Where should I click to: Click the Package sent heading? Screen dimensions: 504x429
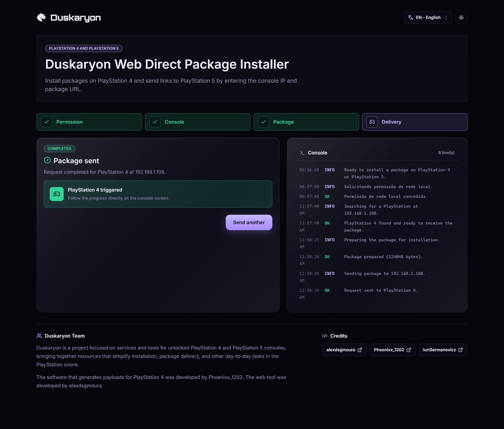point(76,161)
